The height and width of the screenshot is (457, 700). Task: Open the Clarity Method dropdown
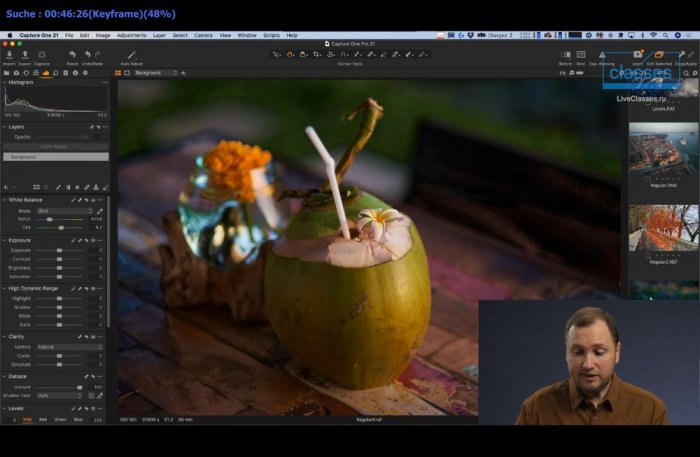[70, 347]
